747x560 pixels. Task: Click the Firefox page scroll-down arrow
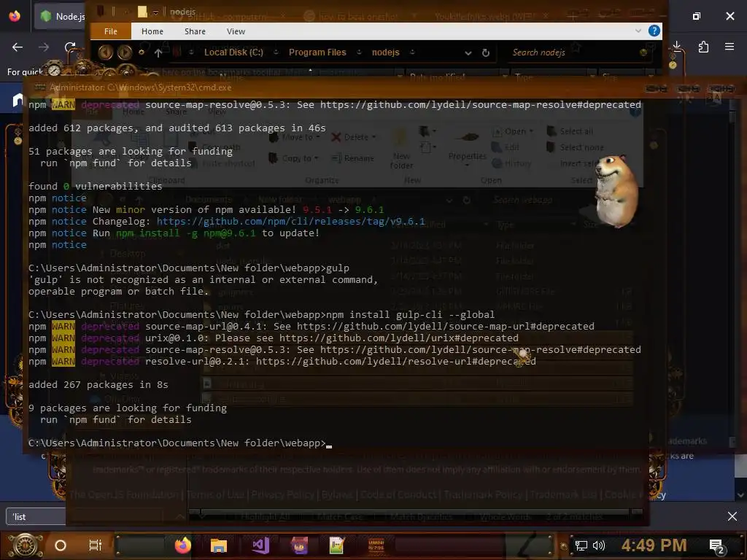point(740,495)
